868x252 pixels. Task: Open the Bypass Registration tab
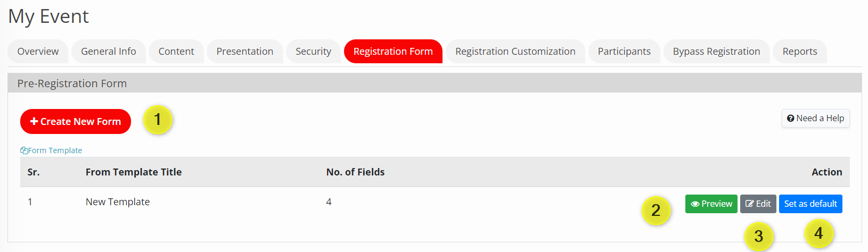tap(716, 52)
